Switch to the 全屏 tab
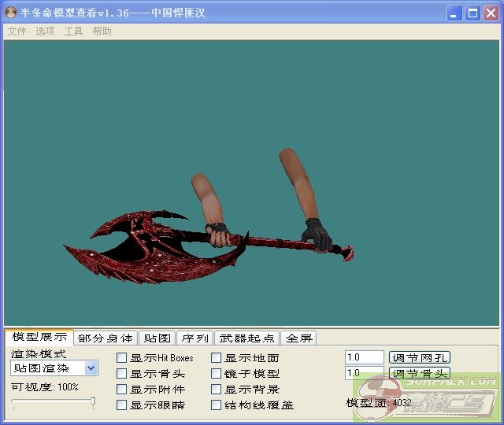The image size is (504, 425). [298, 338]
